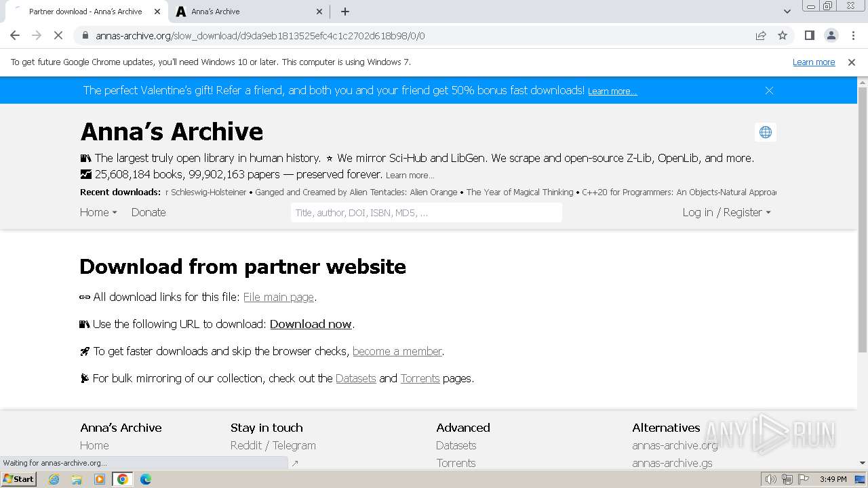Visit the annas-archive.org alternative link
This screenshot has height=488, width=868.
point(675,445)
